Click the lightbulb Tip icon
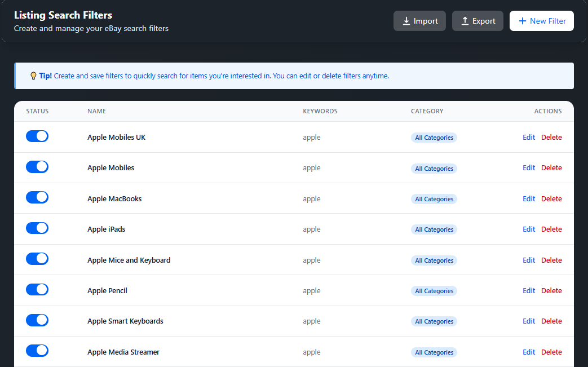 [33, 76]
